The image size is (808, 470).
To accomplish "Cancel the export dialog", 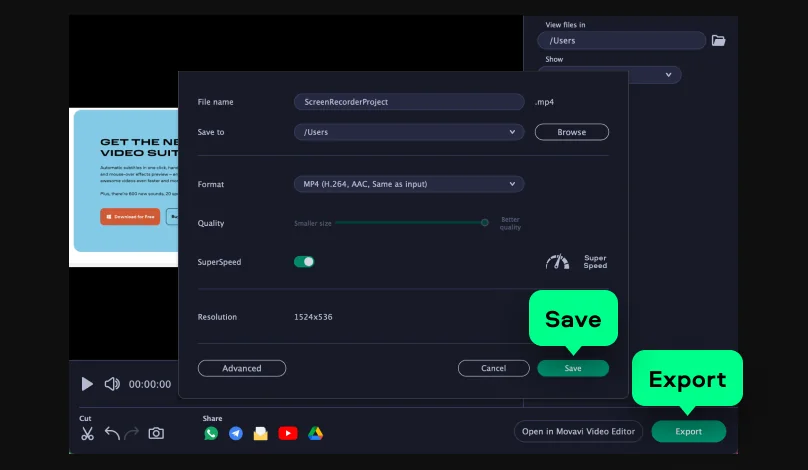I will (x=493, y=368).
